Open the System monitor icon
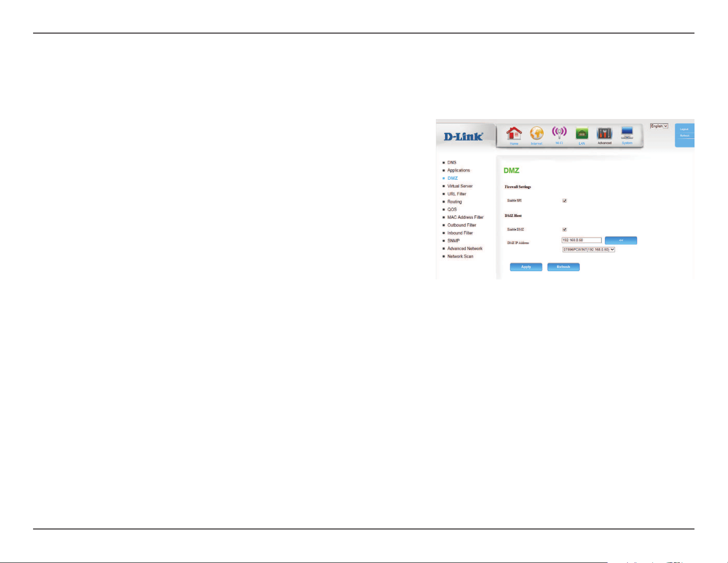Image resolution: width=728 pixels, height=563 pixels. pyautogui.click(x=627, y=134)
